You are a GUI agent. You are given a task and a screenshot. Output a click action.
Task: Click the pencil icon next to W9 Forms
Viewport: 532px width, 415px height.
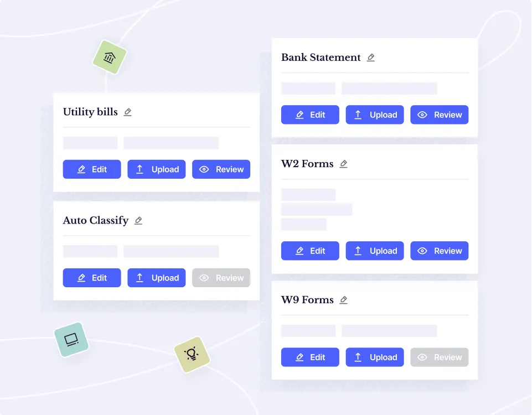(343, 300)
